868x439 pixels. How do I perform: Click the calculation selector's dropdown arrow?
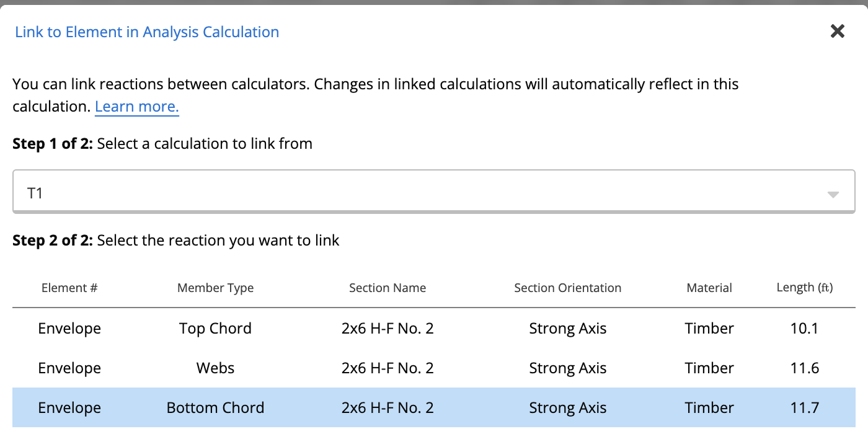click(833, 195)
